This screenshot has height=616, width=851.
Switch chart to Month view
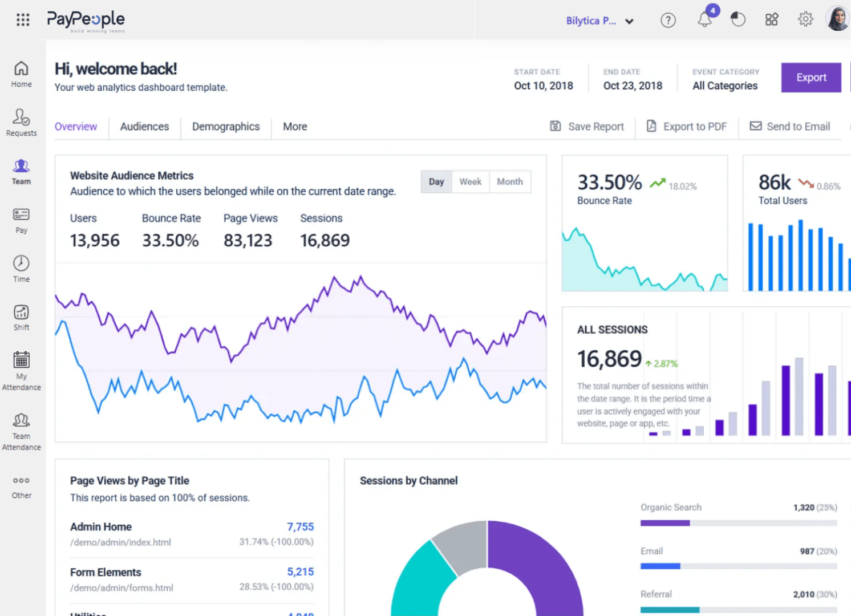(x=510, y=182)
